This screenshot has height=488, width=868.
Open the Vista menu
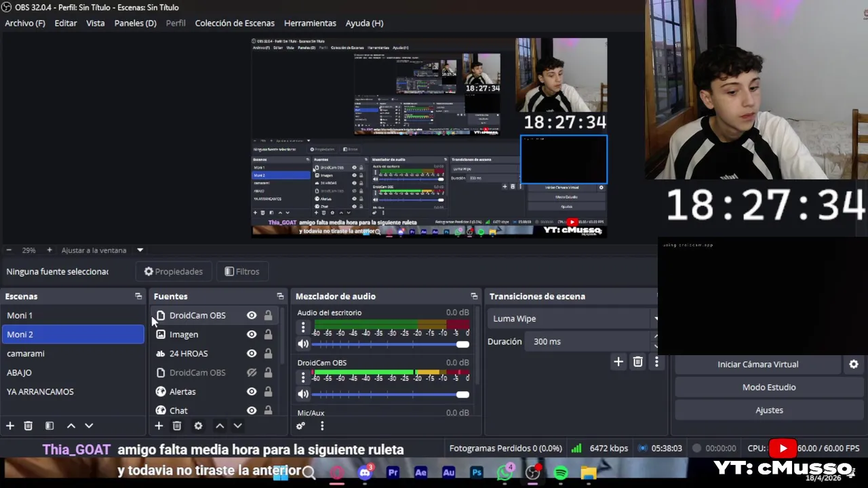tap(96, 23)
